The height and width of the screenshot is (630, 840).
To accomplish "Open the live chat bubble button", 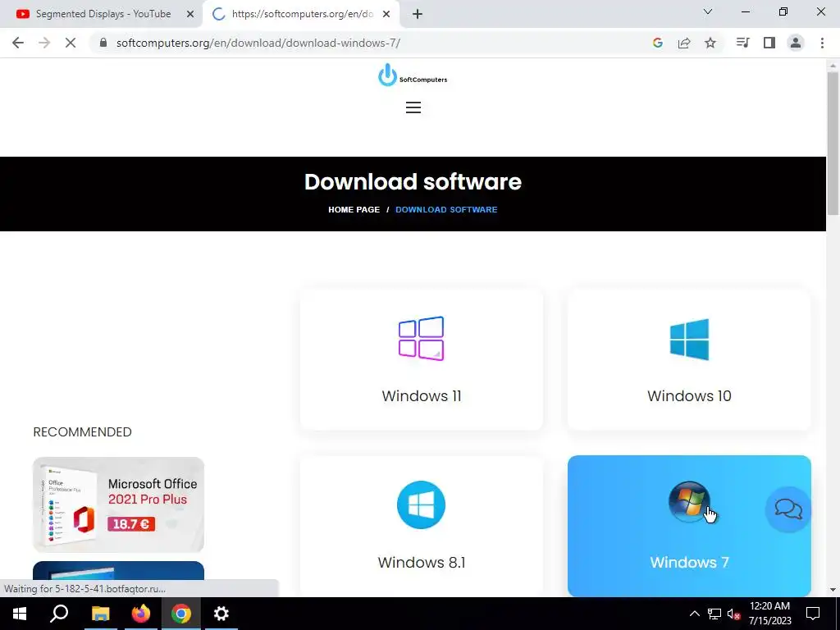I will click(x=788, y=509).
